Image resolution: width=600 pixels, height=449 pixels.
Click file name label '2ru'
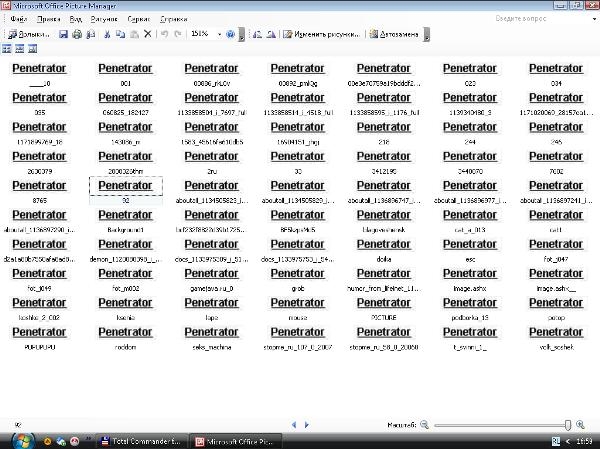(212, 171)
